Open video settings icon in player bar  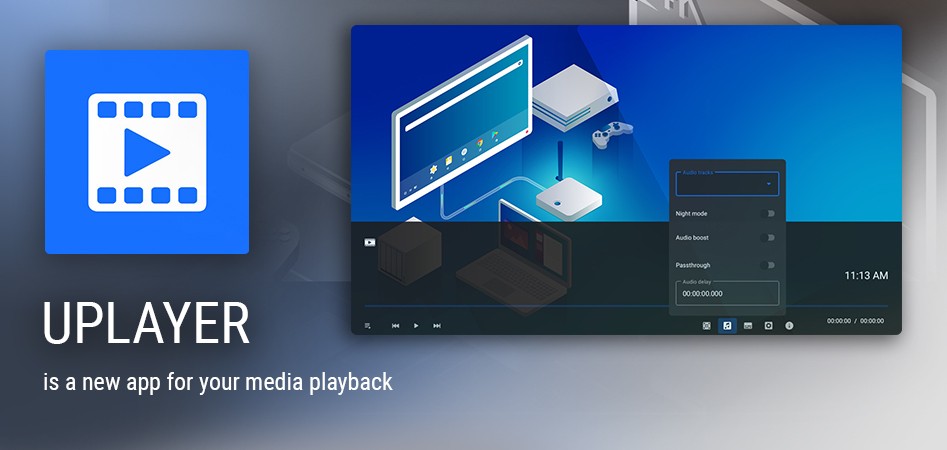click(707, 326)
